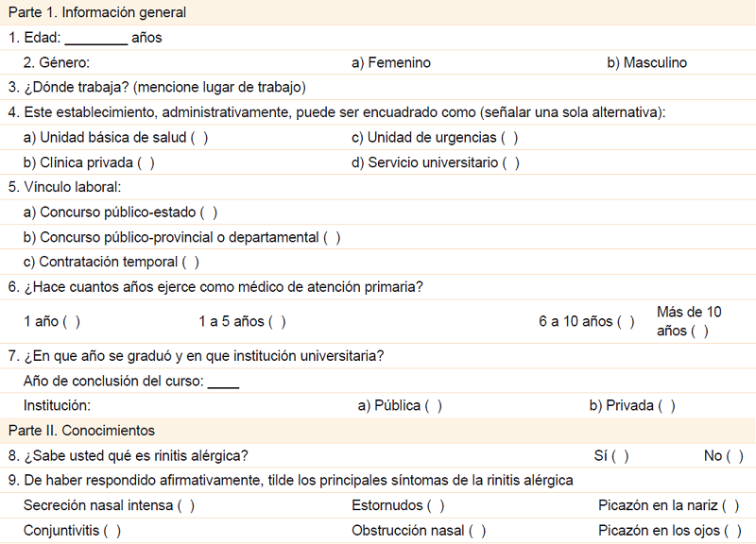756x544 pixels.
Task: Mark the 1 año experience option
Action: click(71, 322)
